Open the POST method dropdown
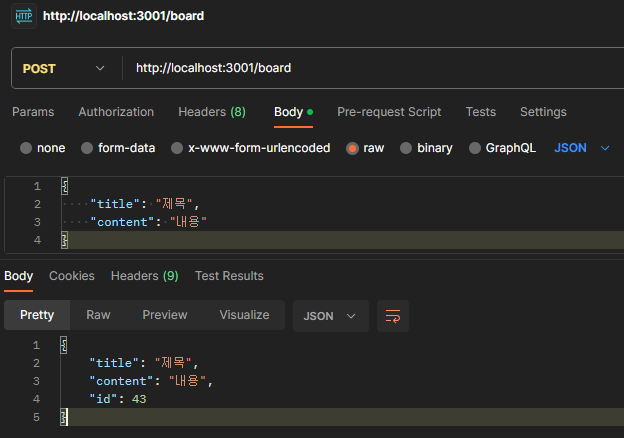624x438 pixels. point(64,68)
